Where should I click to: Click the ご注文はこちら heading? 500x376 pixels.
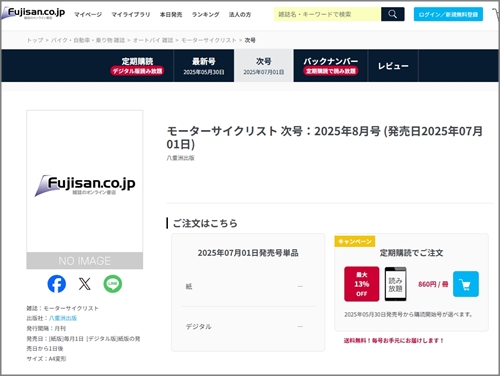(205, 223)
